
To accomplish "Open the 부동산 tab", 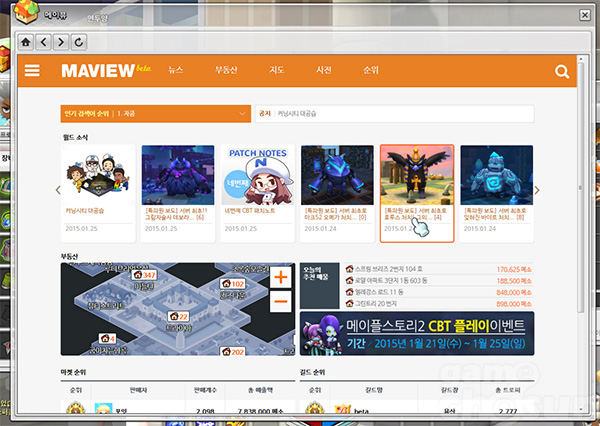I will (x=225, y=71).
